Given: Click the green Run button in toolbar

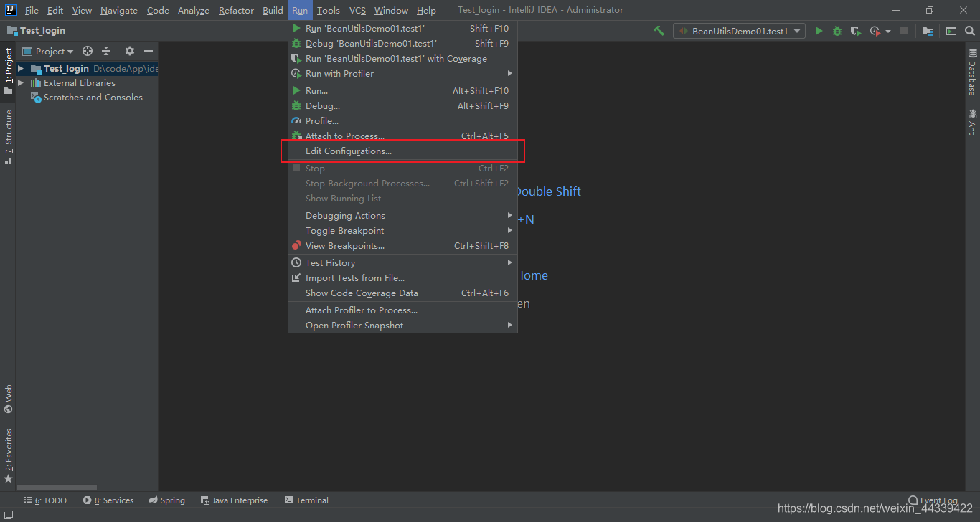Looking at the screenshot, I should point(819,31).
